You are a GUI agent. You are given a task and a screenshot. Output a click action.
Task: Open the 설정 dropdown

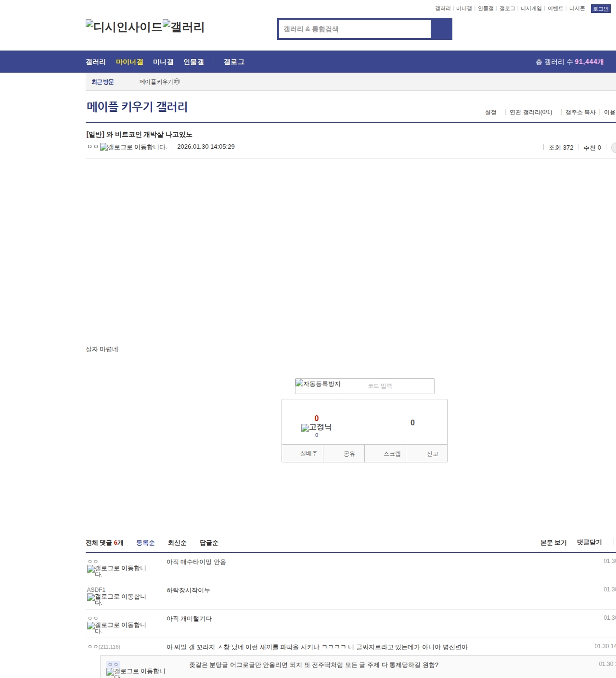pyautogui.click(x=490, y=112)
